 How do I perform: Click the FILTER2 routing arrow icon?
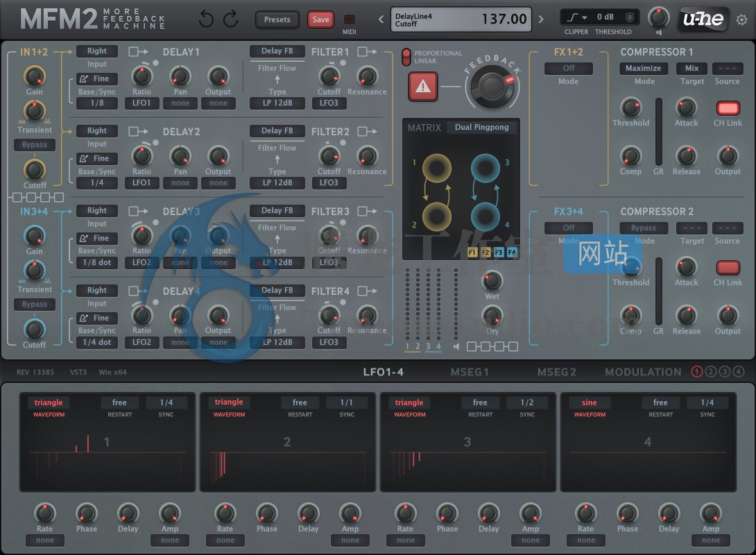tap(368, 131)
